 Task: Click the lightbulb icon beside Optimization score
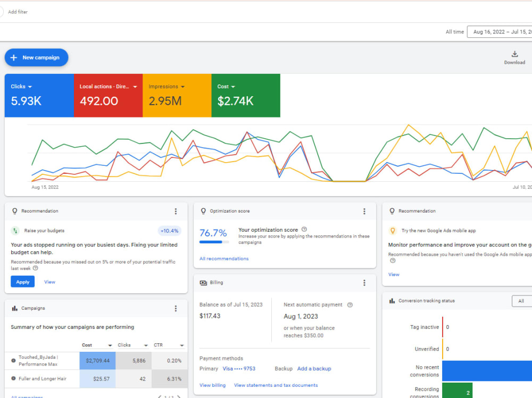203,211
